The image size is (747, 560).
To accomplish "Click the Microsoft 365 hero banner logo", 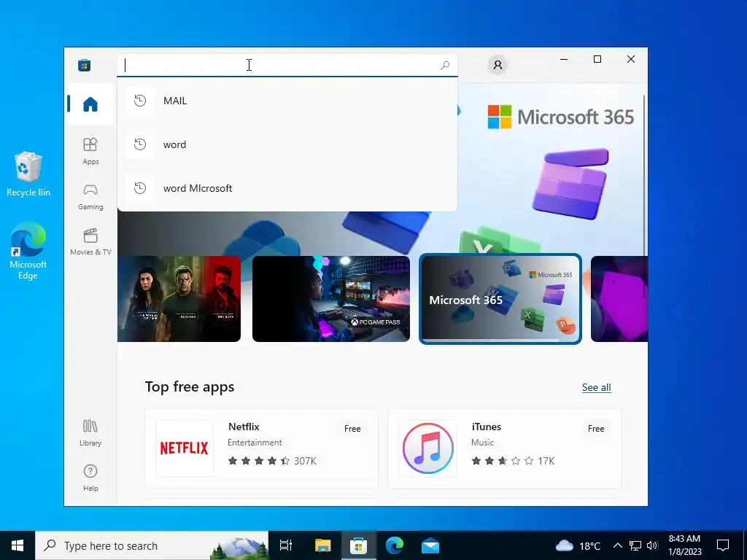I will [x=561, y=117].
